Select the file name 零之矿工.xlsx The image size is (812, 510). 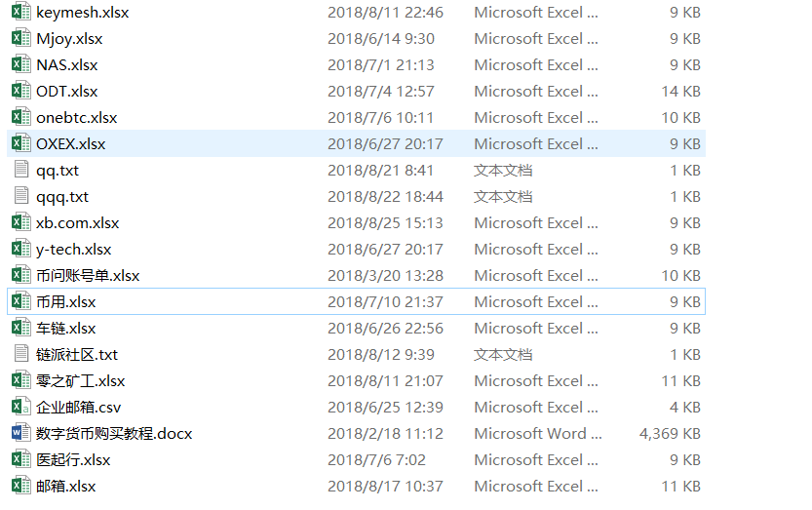pyautogui.click(x=80, y=381)
